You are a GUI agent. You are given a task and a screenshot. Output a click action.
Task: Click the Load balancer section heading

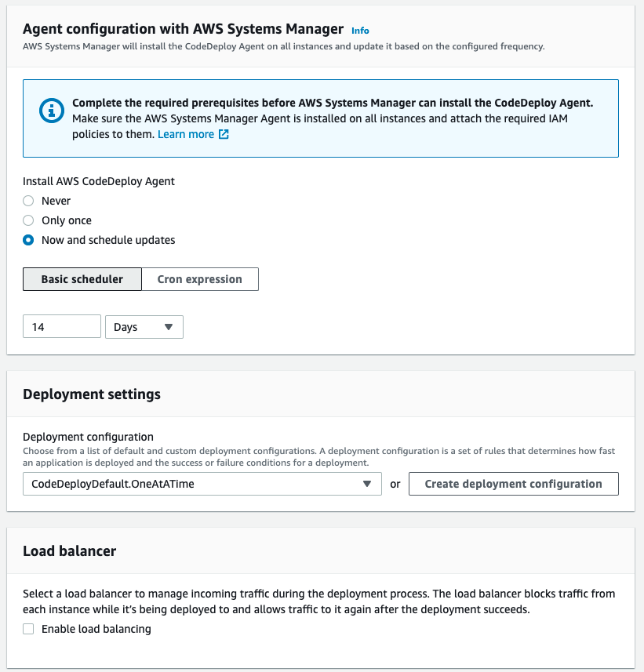pos(69,551)
